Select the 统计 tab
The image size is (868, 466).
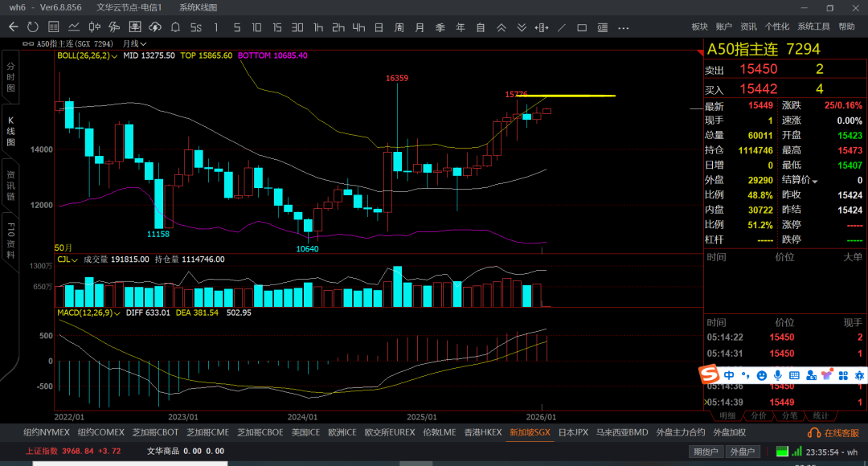click(821, 415)
